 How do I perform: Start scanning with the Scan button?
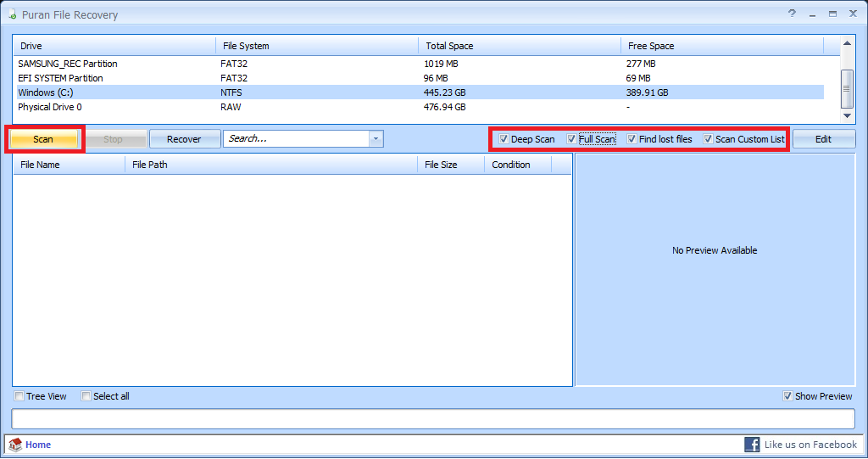pos(44,139)
